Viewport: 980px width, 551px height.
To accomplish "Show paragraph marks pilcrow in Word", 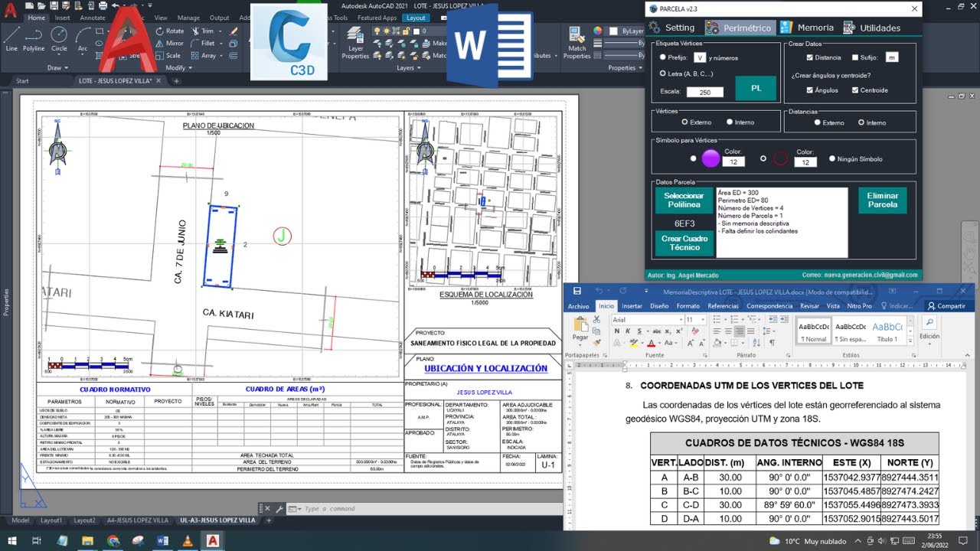I will (772, 343).
